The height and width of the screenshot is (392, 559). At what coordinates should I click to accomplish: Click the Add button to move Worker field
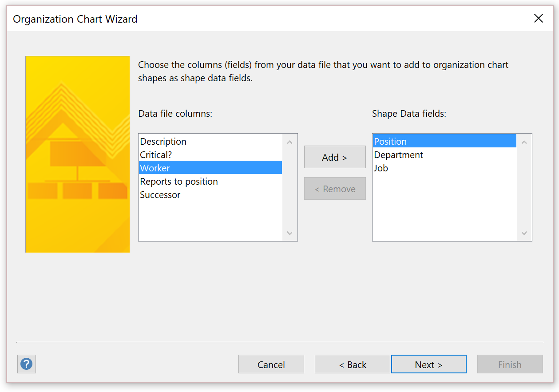point(335,157)
